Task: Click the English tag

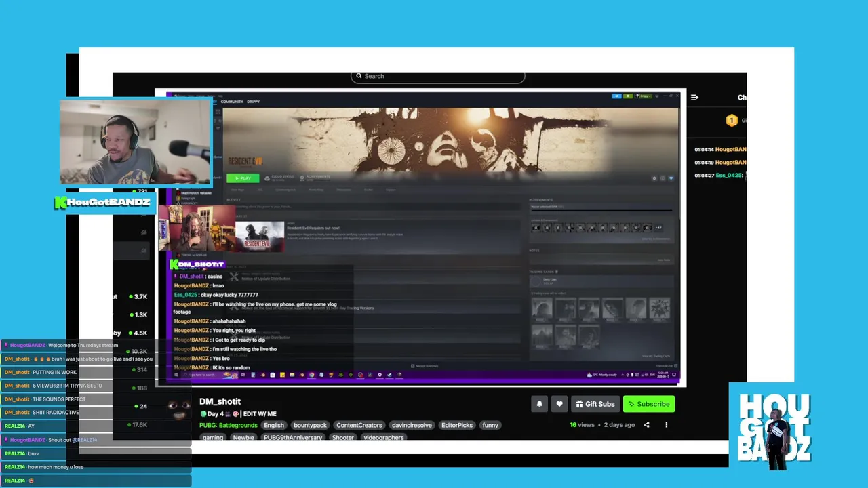Action: pos(274,425)
